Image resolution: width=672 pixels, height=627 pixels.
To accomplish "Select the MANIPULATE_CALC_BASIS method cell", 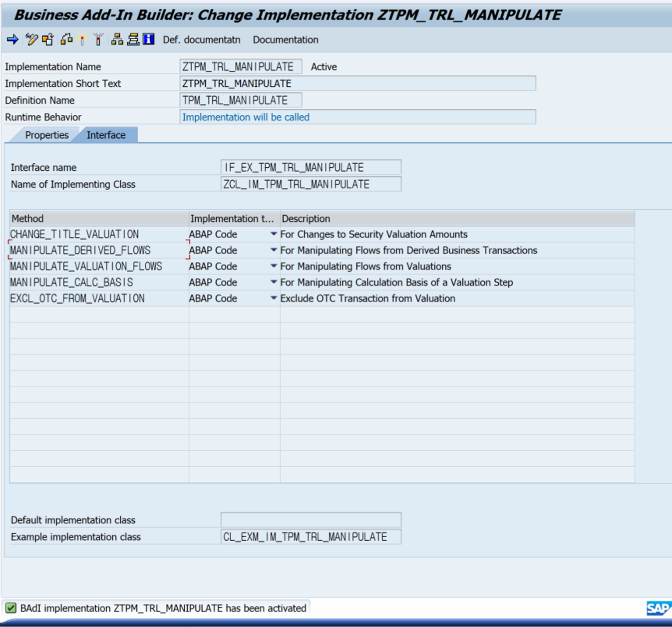I will click(x=99, y=282).
